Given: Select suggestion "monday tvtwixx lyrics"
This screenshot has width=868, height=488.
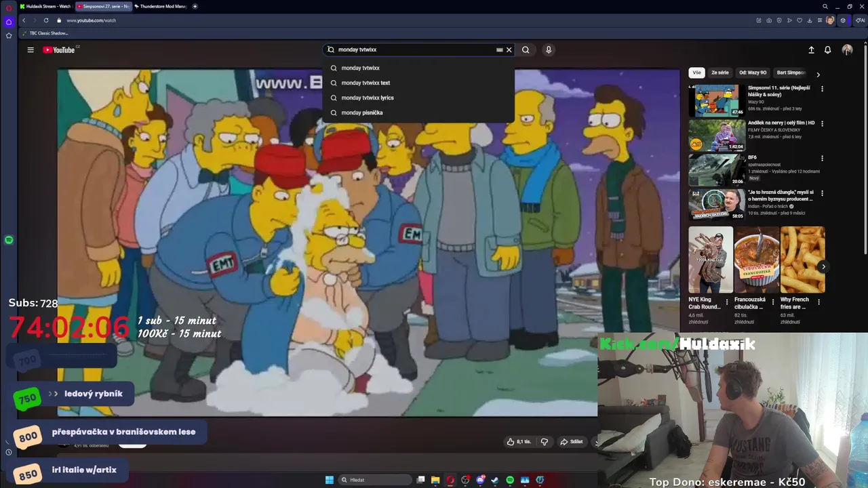Looking at the screenshot, I should click(x=418, y=98).
